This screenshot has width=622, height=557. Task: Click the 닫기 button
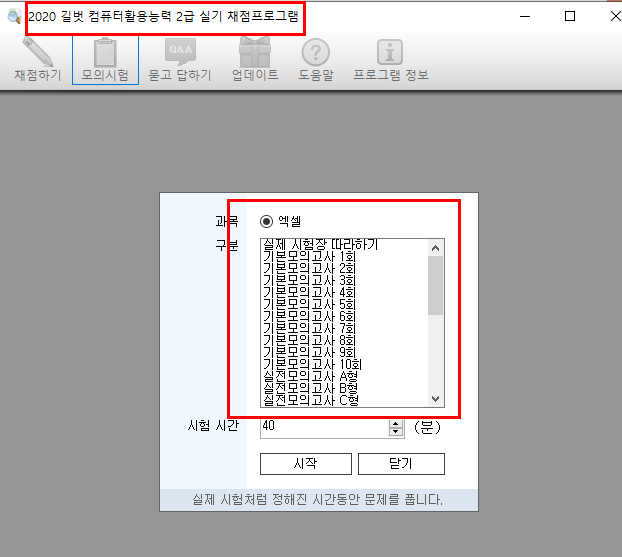click(401, 463)
